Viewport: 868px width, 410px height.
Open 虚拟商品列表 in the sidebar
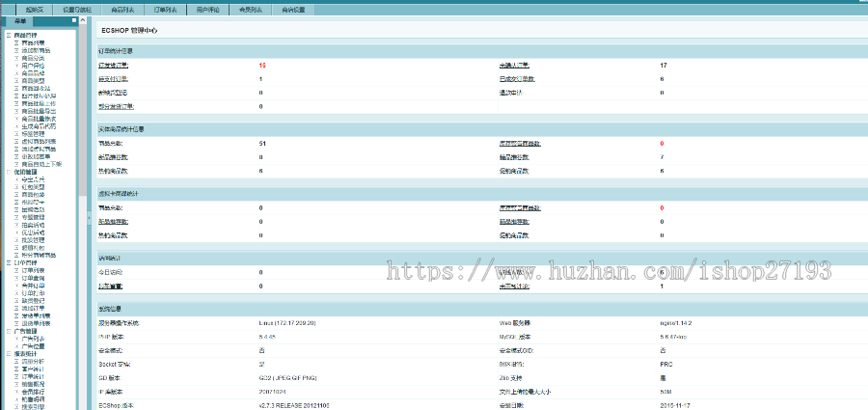[x=39, y=141]
